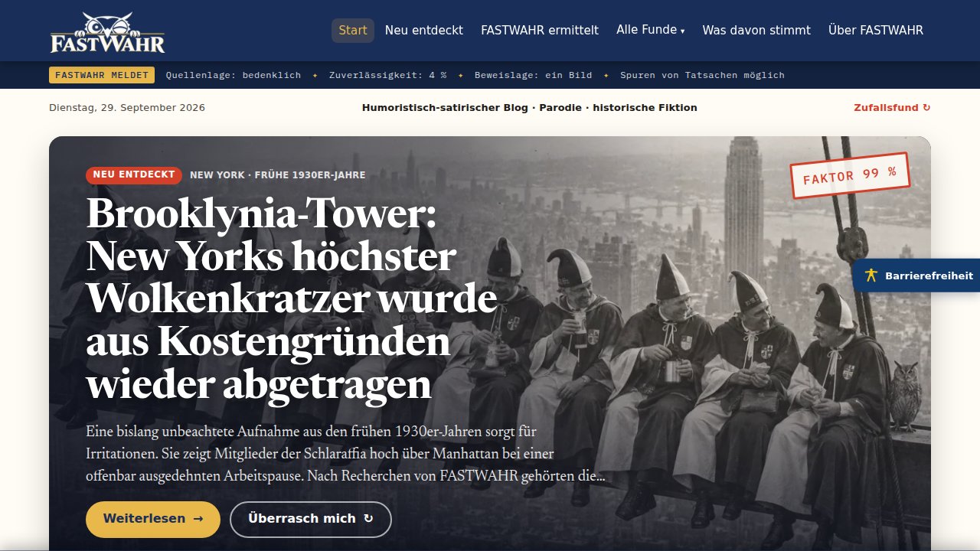Viewport: 980px width, 551px height.
Task: Click the date Dienstag, 29. September 2026
Action: click(127, 108)
